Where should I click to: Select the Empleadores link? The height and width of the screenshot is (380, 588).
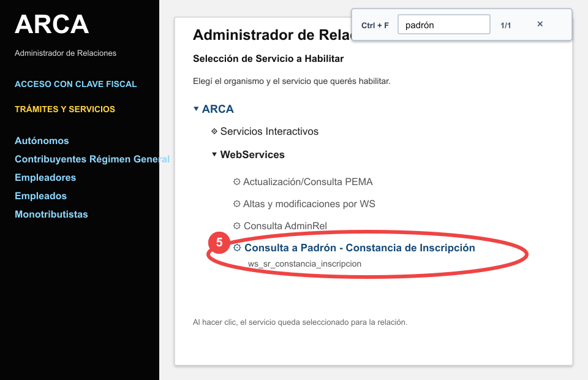pos(45,177)
